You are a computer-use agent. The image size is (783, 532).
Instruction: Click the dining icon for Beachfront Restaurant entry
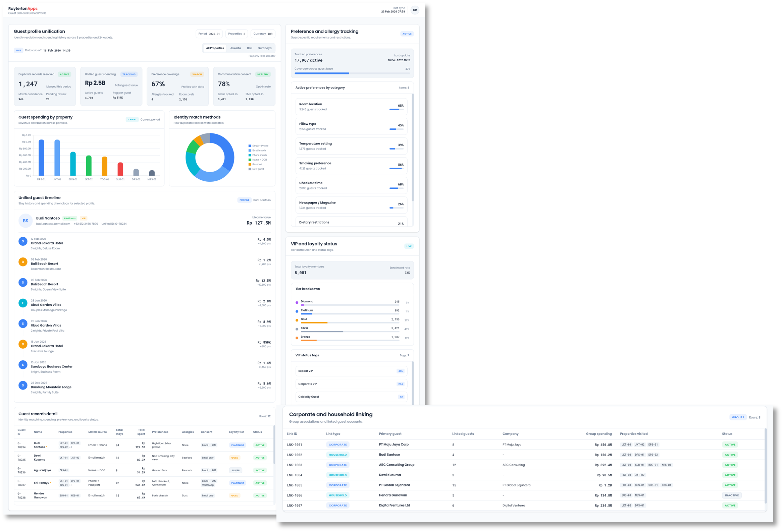22,261
